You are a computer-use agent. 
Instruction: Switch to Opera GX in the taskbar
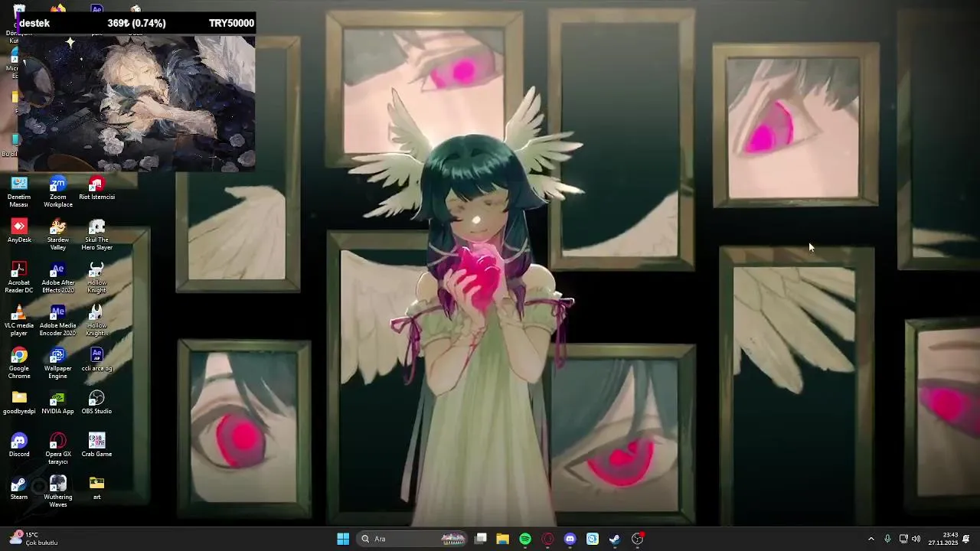(x=547, y=539)
